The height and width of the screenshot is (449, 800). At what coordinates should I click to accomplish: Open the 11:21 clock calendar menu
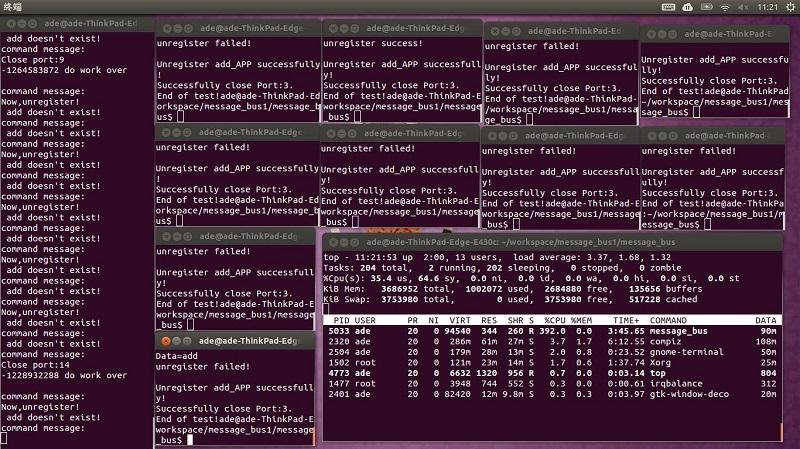[x=766, y=7]
